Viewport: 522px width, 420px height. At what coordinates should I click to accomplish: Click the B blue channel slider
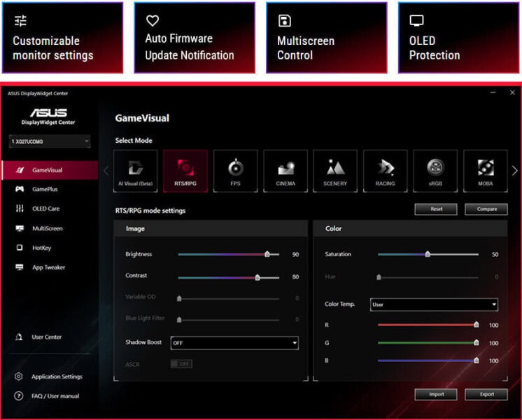(428, 360)
